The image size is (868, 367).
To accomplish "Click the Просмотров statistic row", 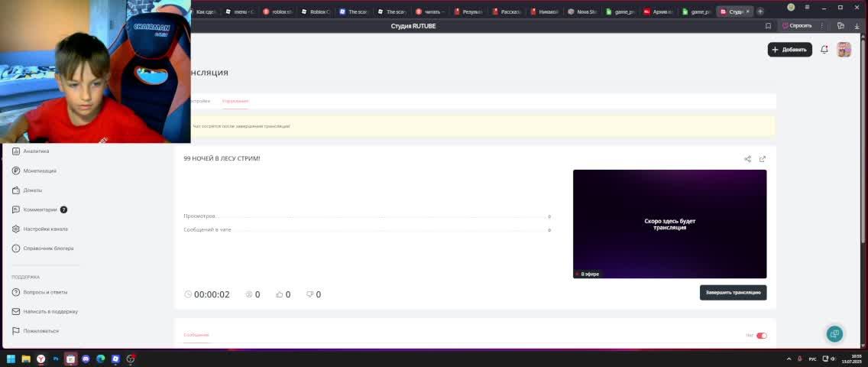I will [367, 216].
